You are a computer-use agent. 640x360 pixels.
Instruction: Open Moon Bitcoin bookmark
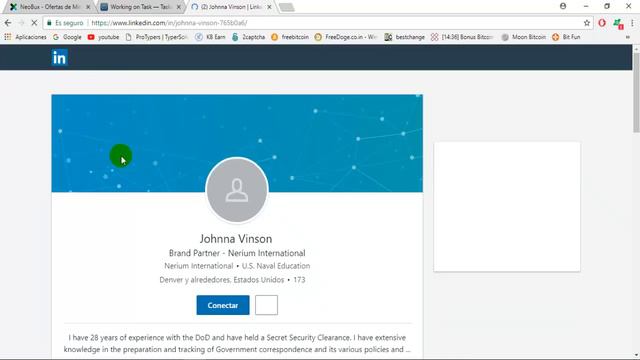tap(524, 37)
